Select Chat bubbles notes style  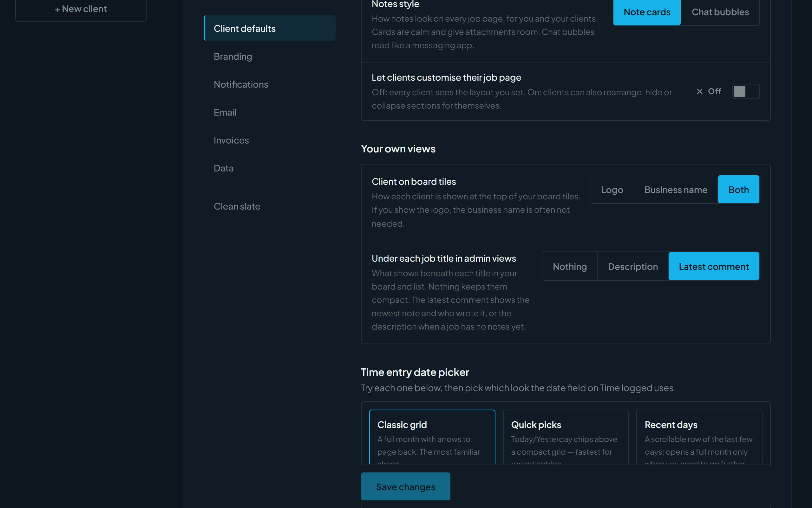[720, 12]
